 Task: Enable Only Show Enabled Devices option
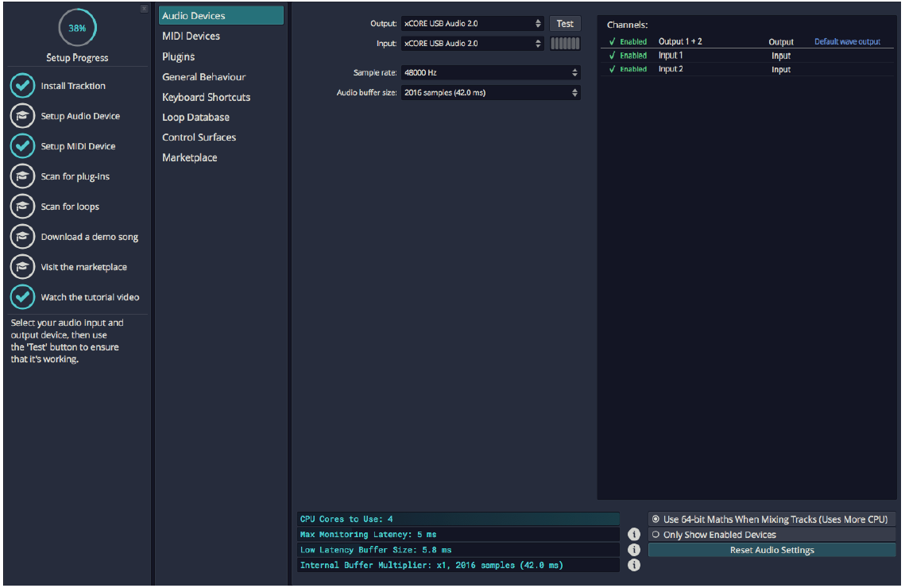tap(772, 535)
